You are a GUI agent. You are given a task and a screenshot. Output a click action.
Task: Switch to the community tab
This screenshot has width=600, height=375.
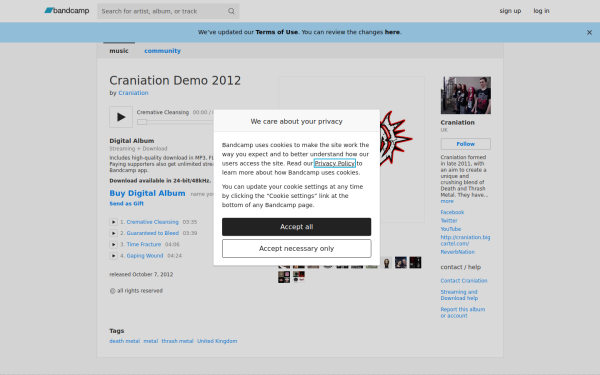pos(162,51)
